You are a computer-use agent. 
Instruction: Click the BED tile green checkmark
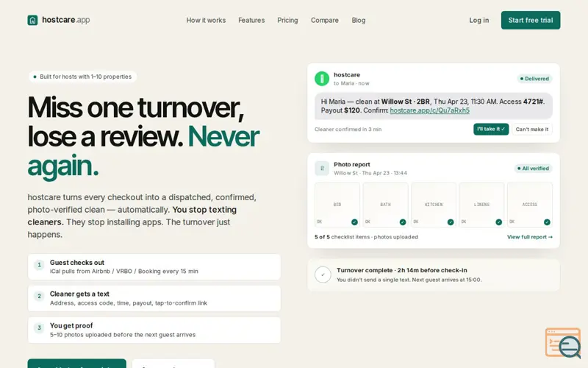(354, 222)
